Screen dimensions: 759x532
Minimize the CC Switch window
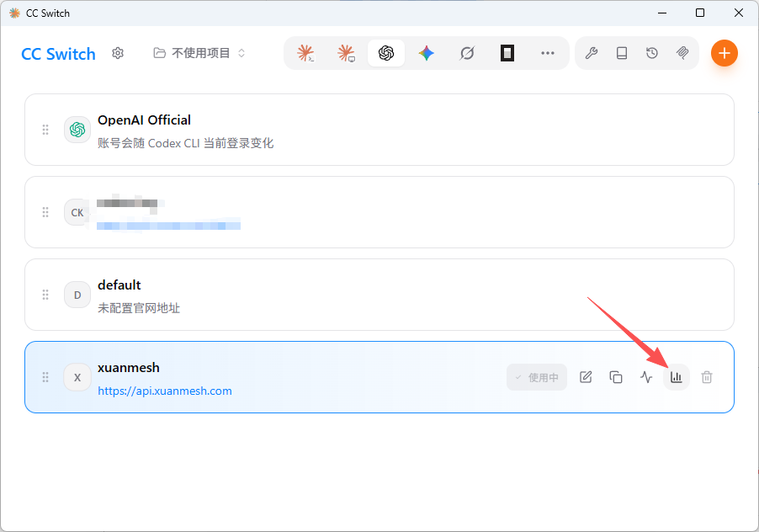point(662,13)
